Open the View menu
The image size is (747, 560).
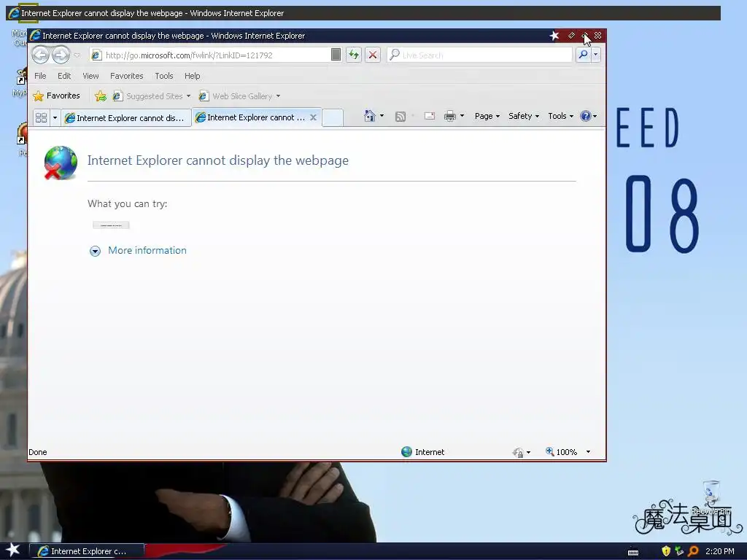tap(90, 76)
